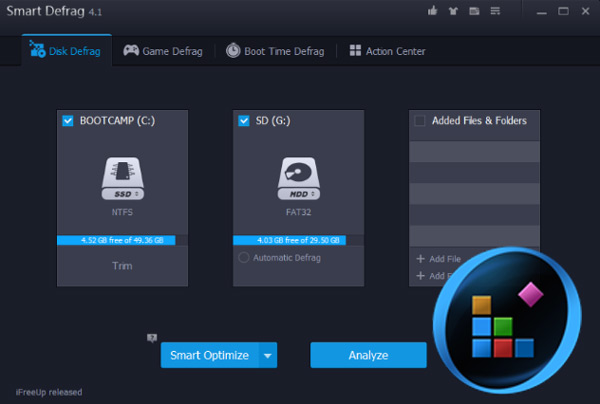Go to the Action Center tab
The width and height of the screenshot is (600, 404).
pos(387,51)
